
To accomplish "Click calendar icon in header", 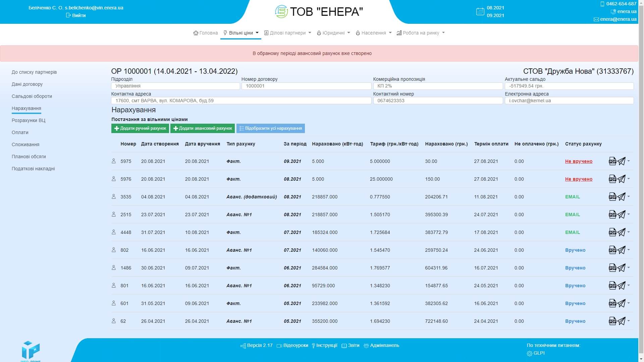I will coord(480,12).
